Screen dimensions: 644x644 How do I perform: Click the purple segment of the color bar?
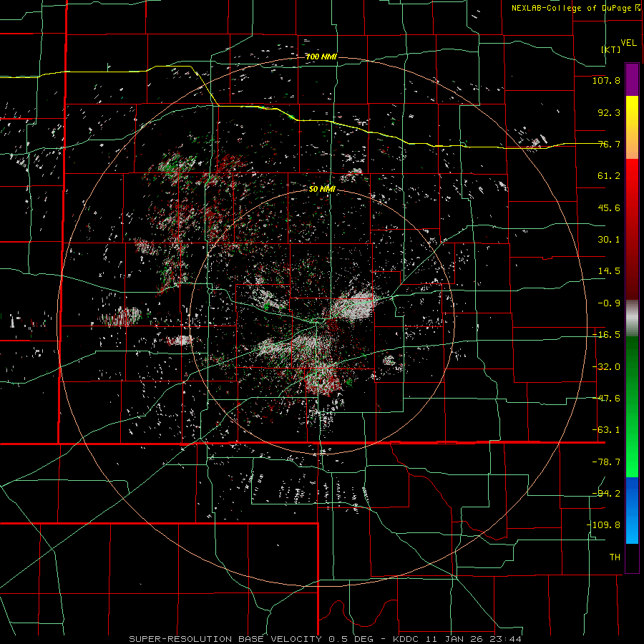632,80
